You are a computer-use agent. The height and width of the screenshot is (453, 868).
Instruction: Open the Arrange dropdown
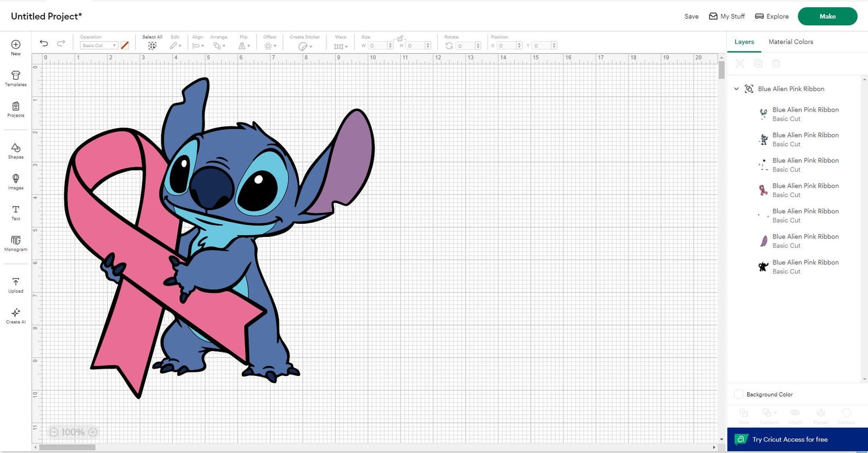tap(219, 46)
